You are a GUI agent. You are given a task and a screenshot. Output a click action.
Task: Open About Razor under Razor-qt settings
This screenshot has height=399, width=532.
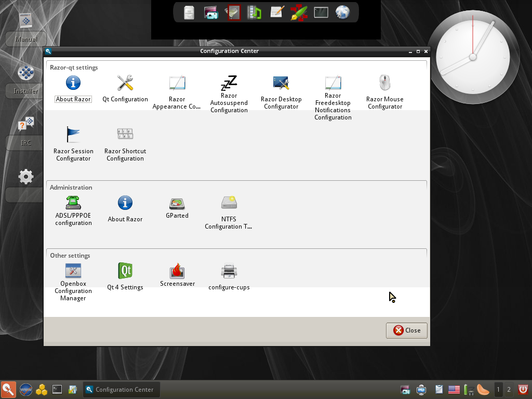73,89
